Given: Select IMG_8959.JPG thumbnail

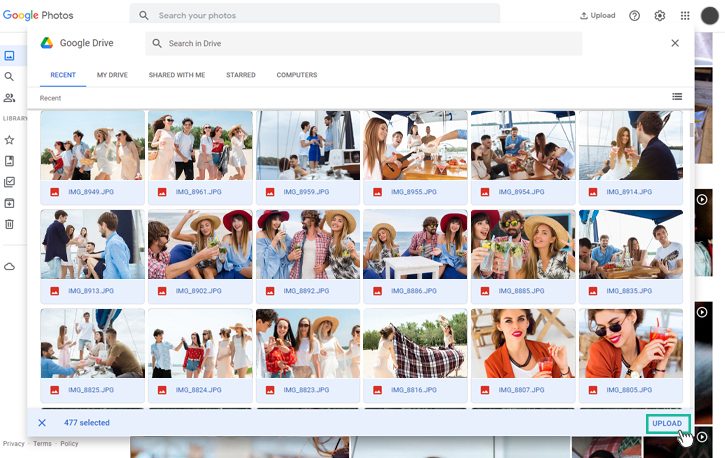Looking at the screenshot, I should (308, 145).
